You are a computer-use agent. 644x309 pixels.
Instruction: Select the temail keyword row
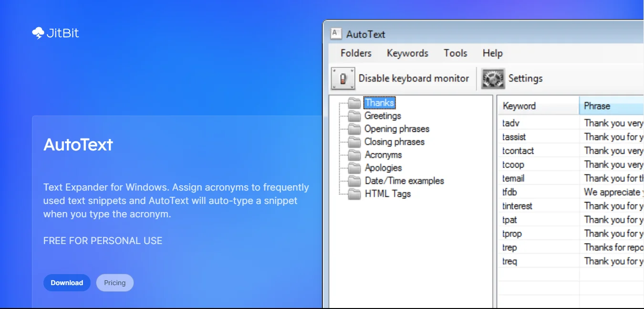(x=571, y=178)
